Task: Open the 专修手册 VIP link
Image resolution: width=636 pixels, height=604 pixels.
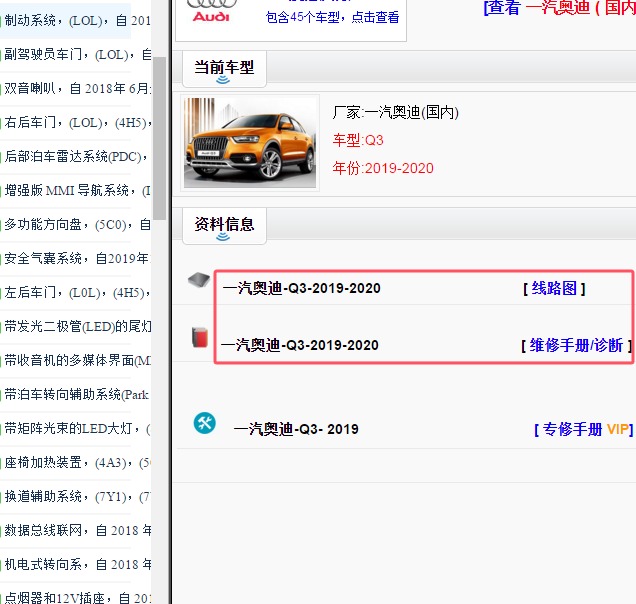Action: [x=583, y=429]
